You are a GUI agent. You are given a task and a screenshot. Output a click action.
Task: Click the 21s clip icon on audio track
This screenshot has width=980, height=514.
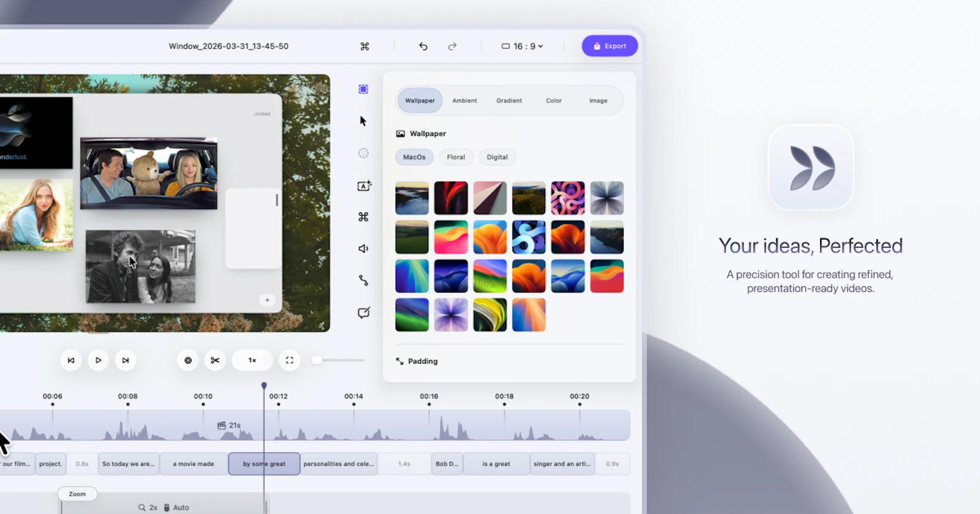pos(221,425)
